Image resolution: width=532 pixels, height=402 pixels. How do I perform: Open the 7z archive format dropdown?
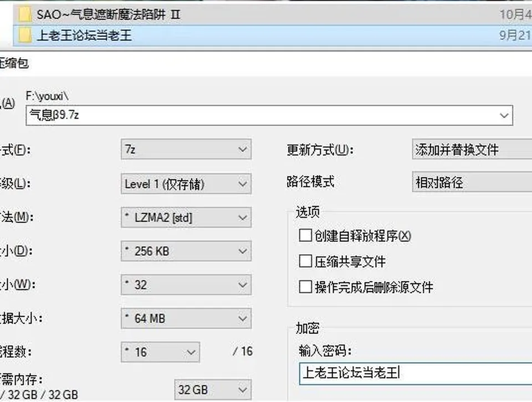186,149
